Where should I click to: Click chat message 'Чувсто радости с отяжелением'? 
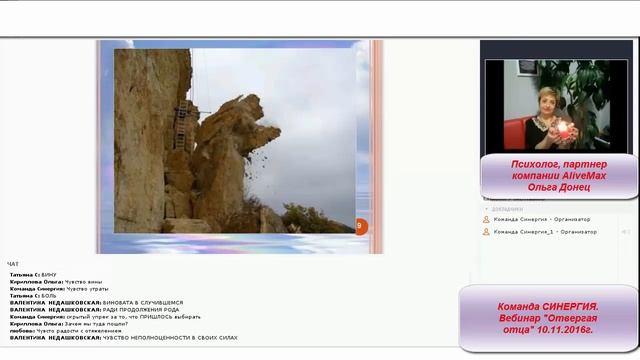pos(66,331)
